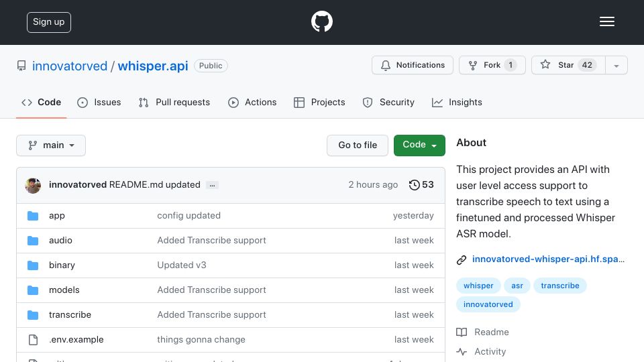644x362 pixels.
Task: Open the transcribe folder
Action: click(70, 315)
